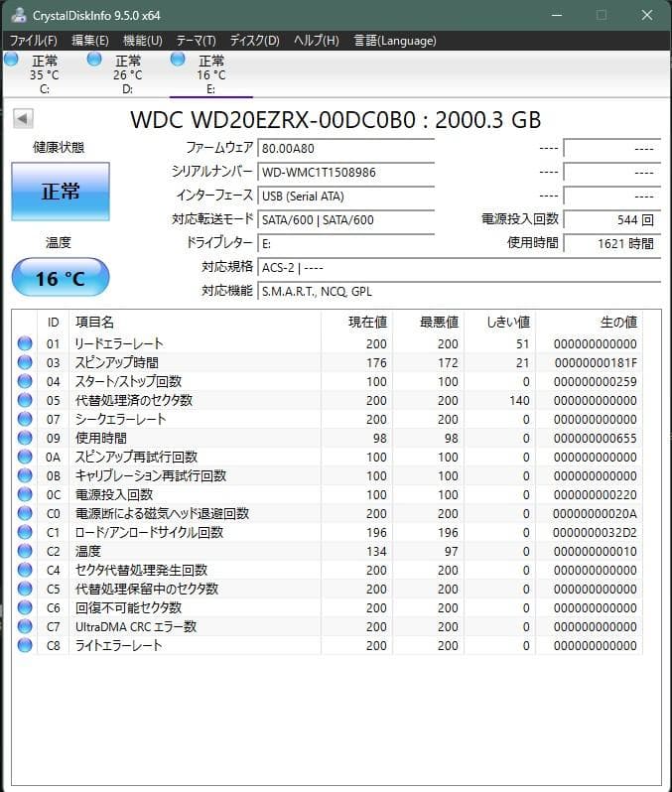Screen dimensions: 672x792
Task: Click status orb for ロード/アンロードサイクル回数 row
Action: (25, 532)
